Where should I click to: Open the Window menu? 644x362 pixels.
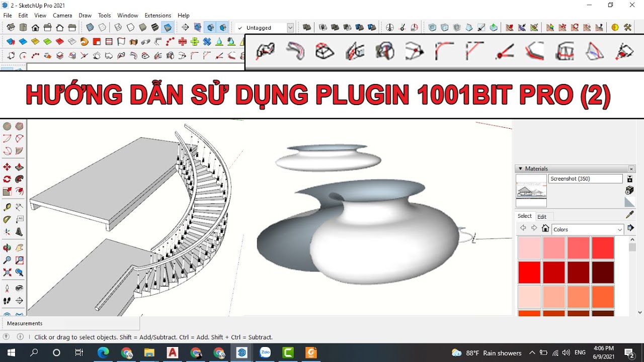pos(128,16)
